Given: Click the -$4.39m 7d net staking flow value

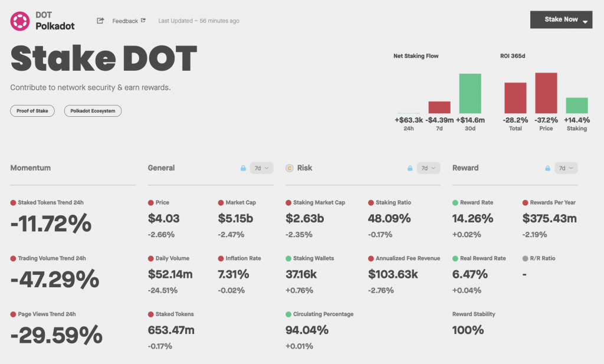Looking at the screenshot, I should (x=439, y=120).
